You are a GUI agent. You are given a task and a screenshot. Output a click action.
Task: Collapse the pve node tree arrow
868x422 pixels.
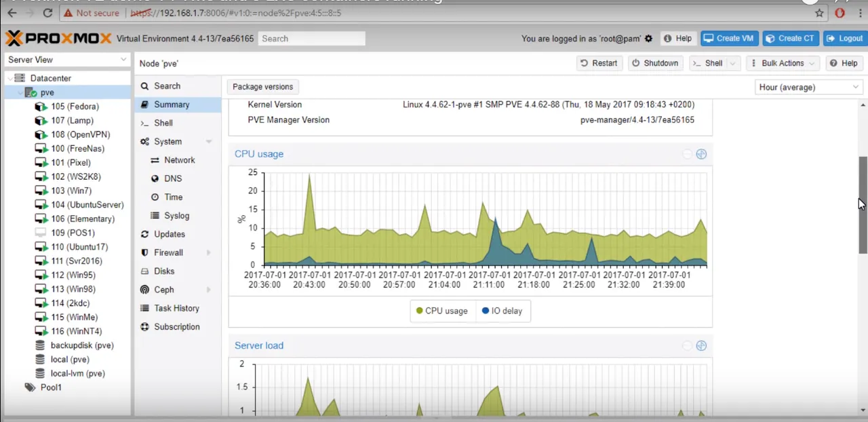tap(20, 92)
